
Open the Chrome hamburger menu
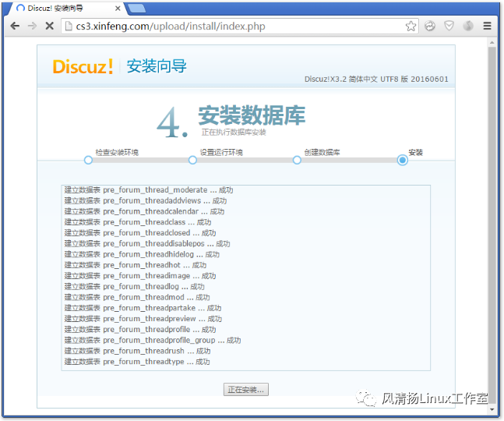coord(488,26)
